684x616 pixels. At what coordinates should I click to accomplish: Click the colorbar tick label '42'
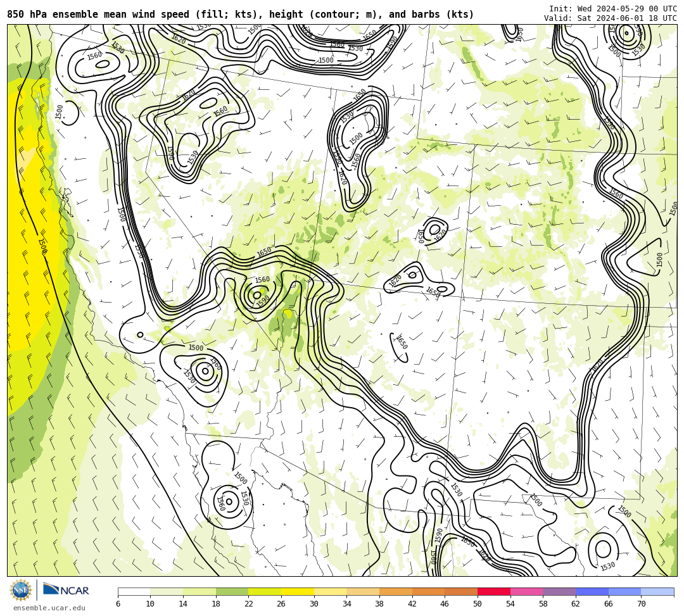click(412, 604)
